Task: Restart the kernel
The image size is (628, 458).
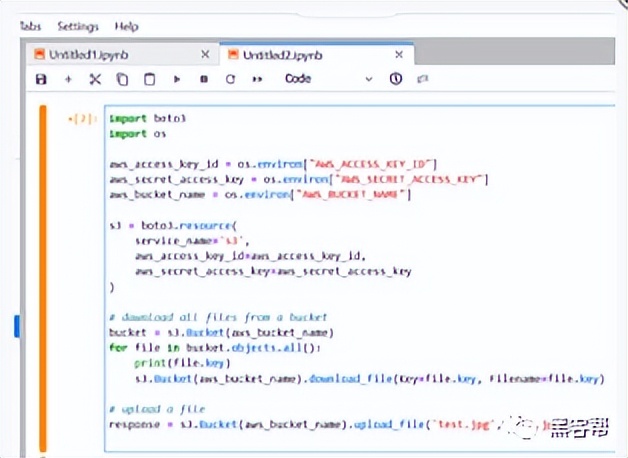Action: [x=230, y=79]
